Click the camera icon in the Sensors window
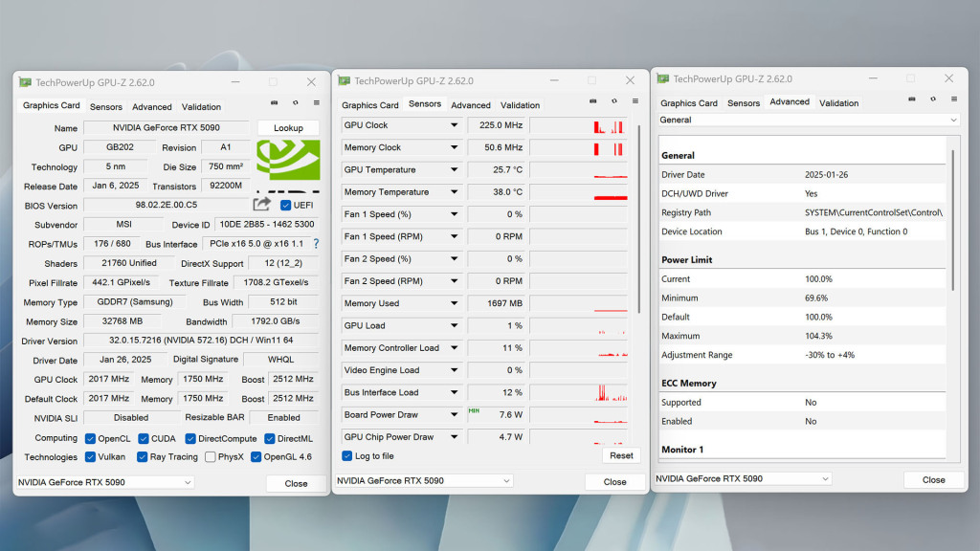980x551 pixels. tap(593, 101)
